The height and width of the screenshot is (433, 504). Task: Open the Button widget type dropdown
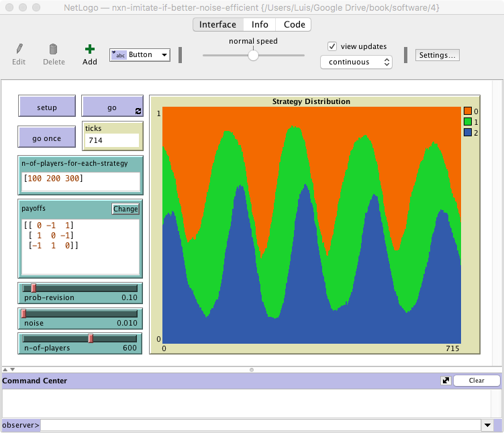[140, 55]
